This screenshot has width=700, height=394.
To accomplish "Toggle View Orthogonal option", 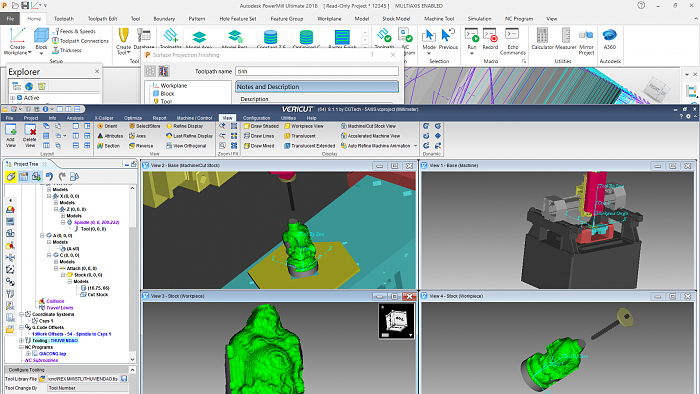I will [186, 146].
